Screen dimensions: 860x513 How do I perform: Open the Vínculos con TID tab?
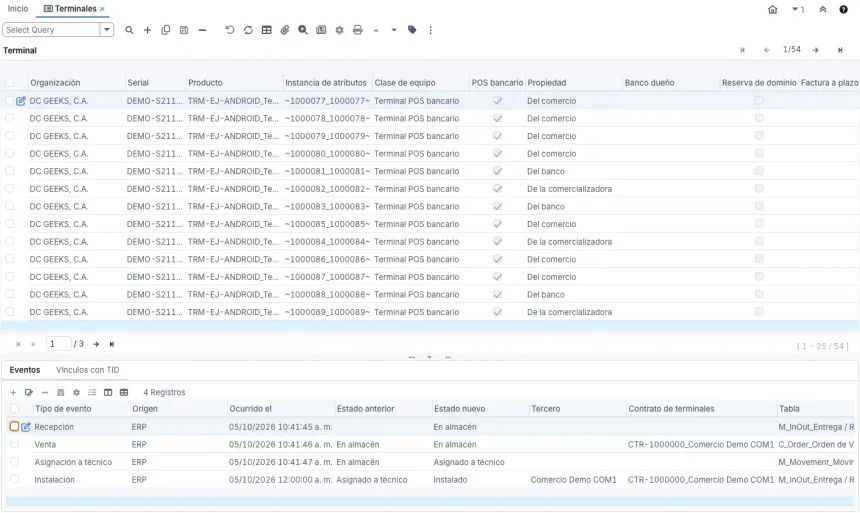(x=87, y=370)
